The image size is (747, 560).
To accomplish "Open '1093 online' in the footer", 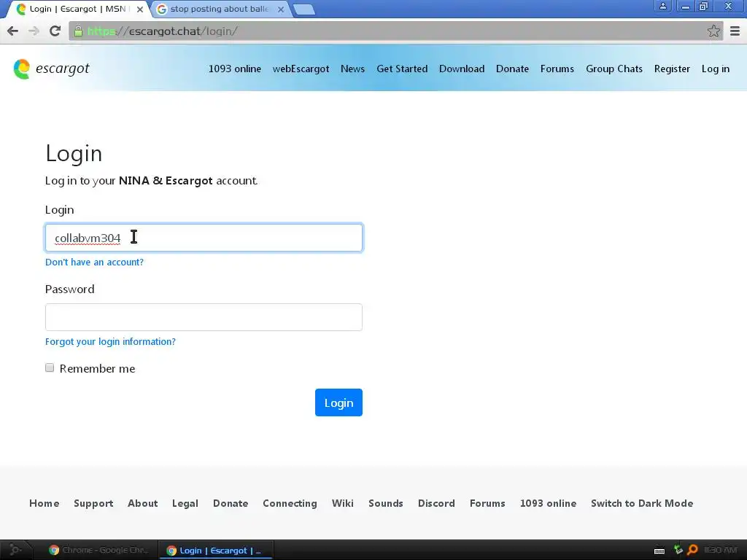I will [x=548, y=503].
